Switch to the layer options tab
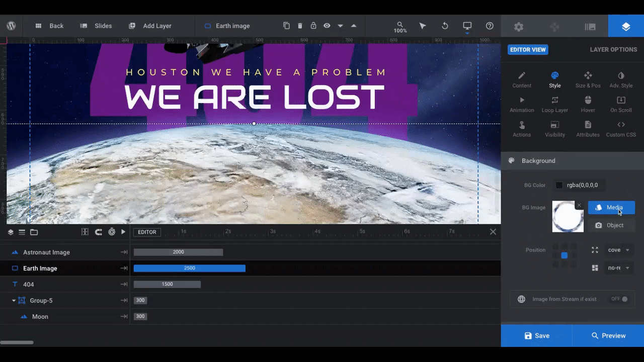The height and width of the screenshot is (362, 644). pos(626,27)
